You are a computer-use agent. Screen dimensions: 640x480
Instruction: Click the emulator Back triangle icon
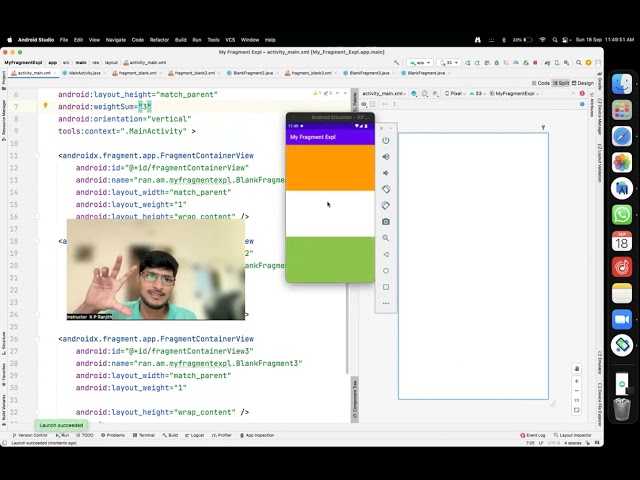(386, 254)
